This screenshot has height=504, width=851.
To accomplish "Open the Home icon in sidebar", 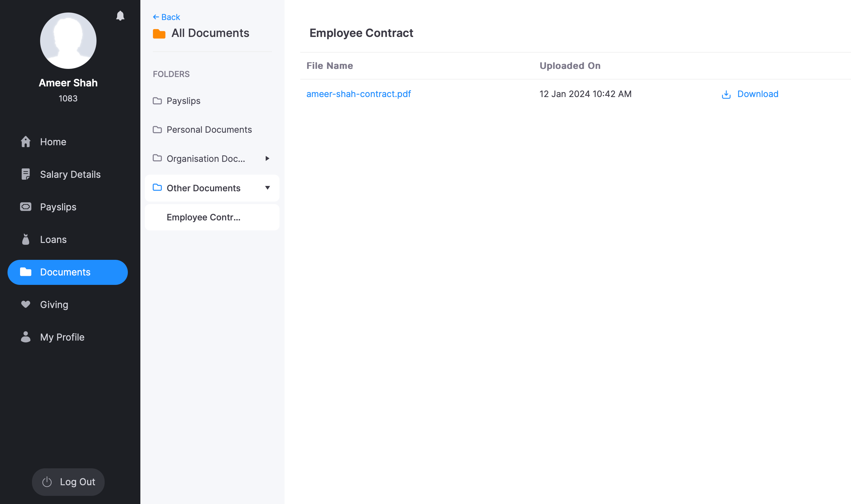I will (26, 141).
